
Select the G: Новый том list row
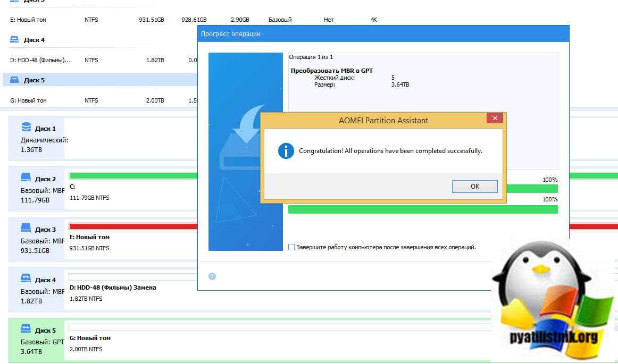coord(29,100)
